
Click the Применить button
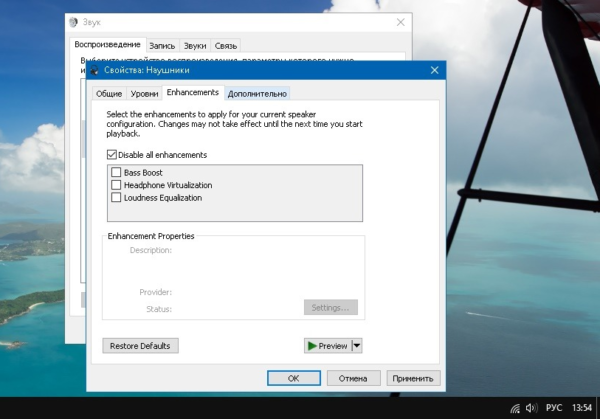coord(413,378)
